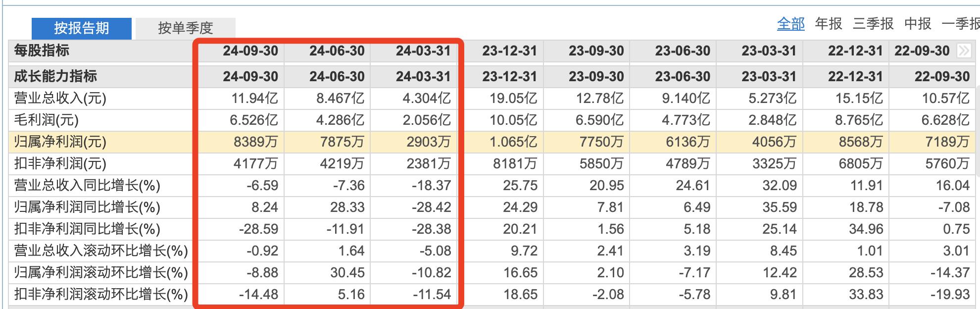Filter reports by 年报

click(x=829, y=23)
